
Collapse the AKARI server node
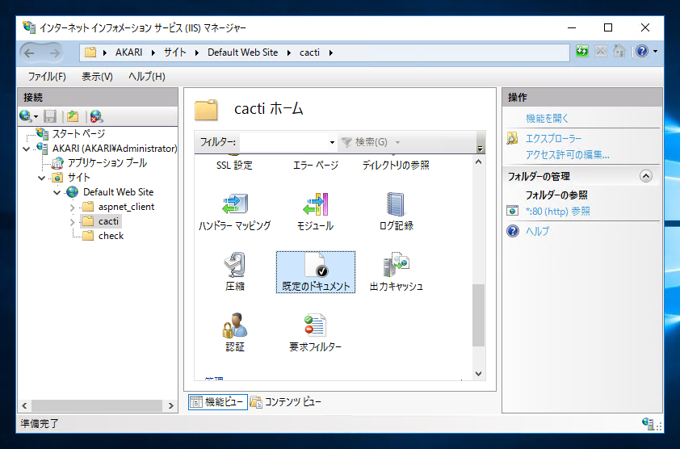[26, 149]
